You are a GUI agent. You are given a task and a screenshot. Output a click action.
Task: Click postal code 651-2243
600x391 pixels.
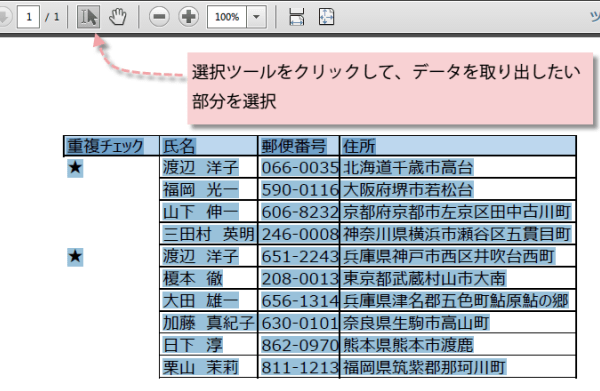(300, 257)
